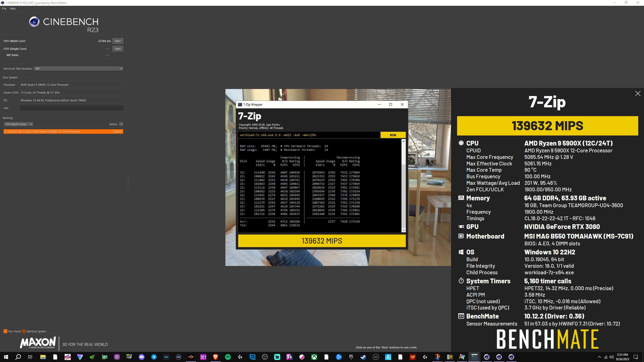
Task: Open the purple CPU chip app icon
Action: 117,357
